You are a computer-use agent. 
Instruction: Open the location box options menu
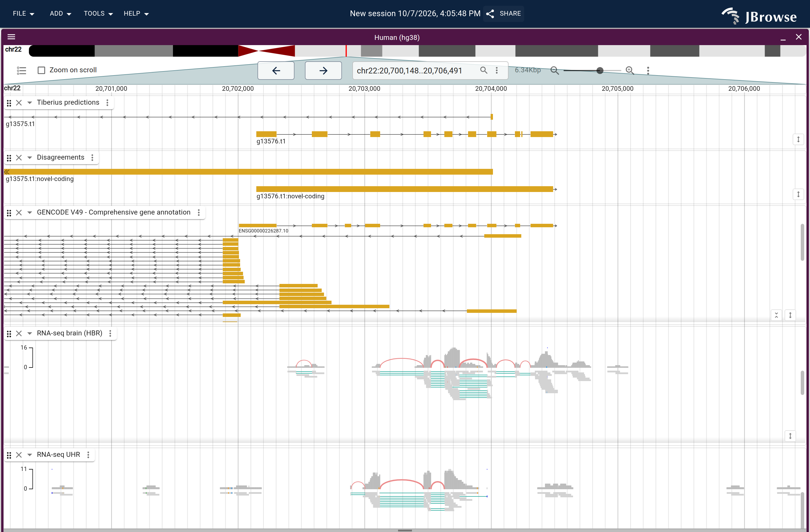(497, 70)
